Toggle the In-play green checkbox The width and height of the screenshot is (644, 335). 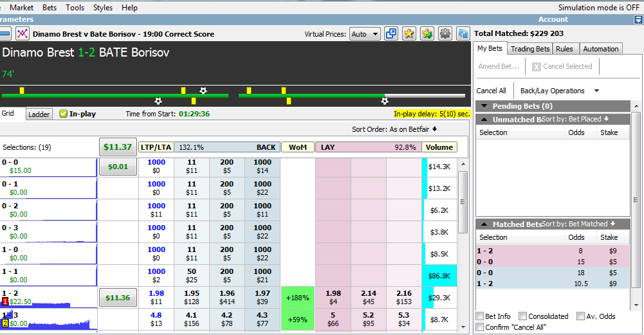coord(63,114)
